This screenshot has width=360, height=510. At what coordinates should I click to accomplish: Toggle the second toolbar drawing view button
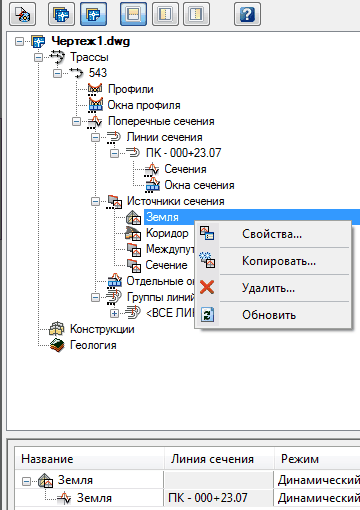pyautogui.click(x=61, y=14)
